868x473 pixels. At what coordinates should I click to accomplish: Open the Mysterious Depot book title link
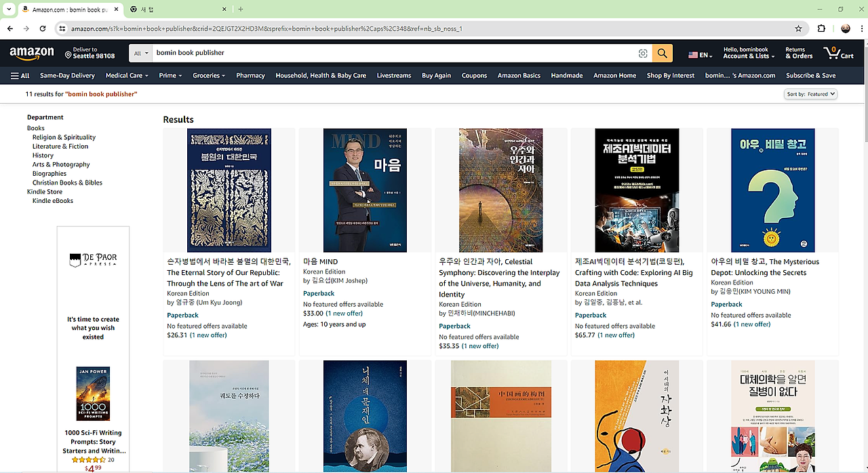click(x=765, y=267)
